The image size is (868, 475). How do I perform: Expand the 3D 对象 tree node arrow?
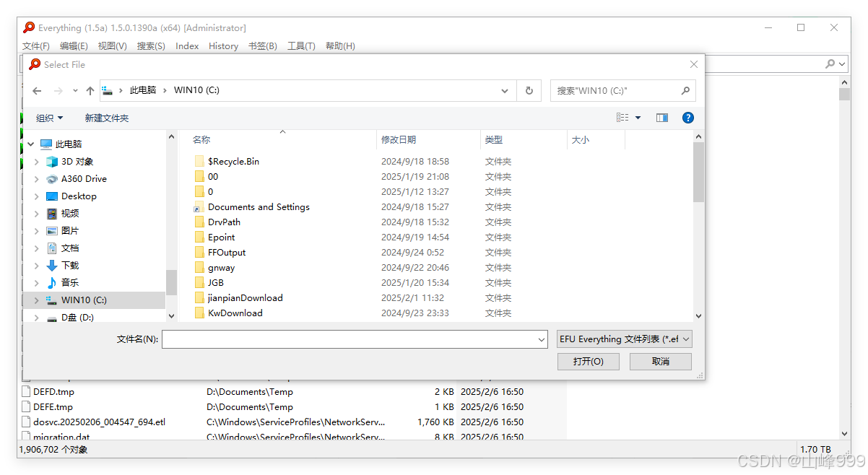pos(37,162)
